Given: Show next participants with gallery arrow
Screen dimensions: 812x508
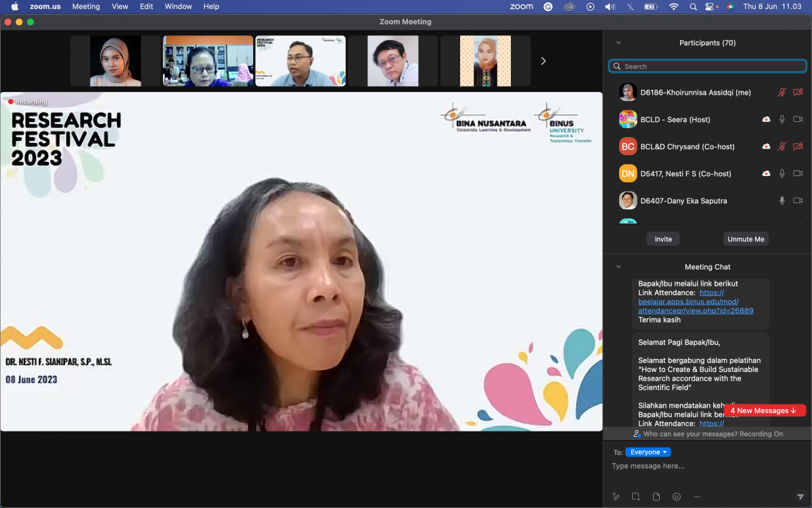Looking at the screenshot, I should point(543,61).
